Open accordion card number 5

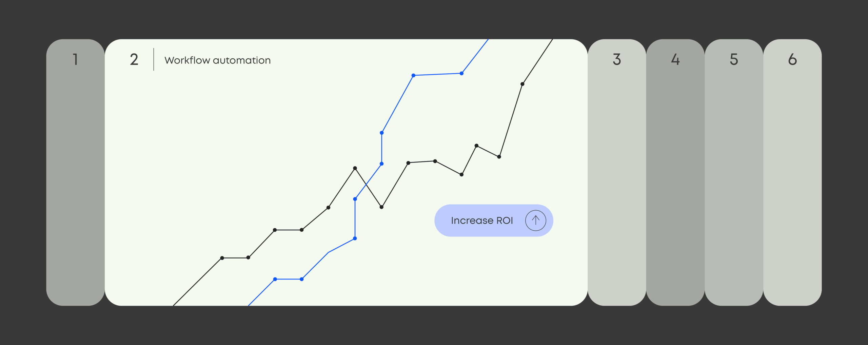tap(734, 172)
